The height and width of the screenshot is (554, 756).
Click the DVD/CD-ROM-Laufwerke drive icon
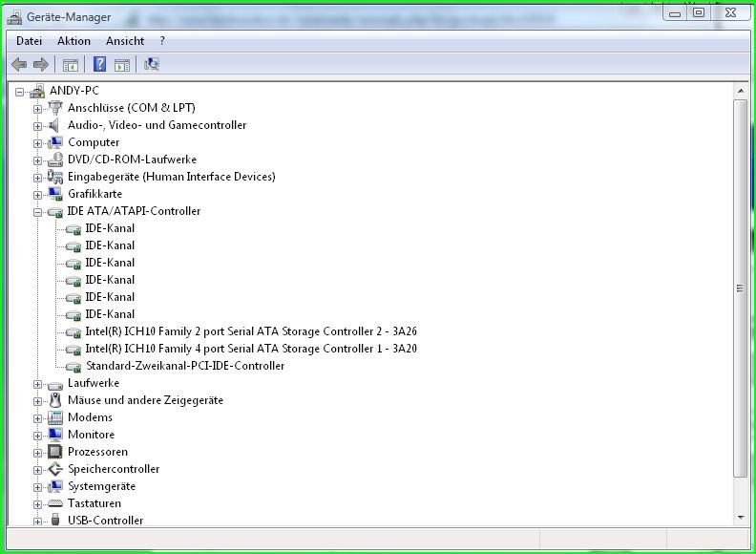coord(55,160)
